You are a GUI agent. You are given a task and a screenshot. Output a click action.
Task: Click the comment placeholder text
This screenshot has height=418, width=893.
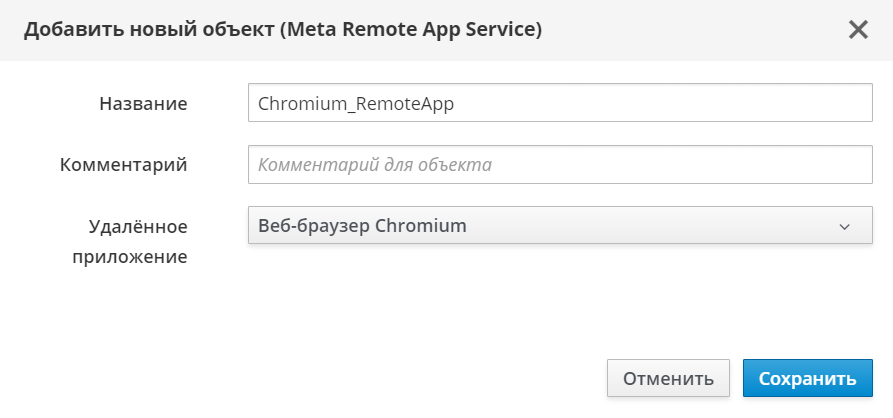[374, 165]
